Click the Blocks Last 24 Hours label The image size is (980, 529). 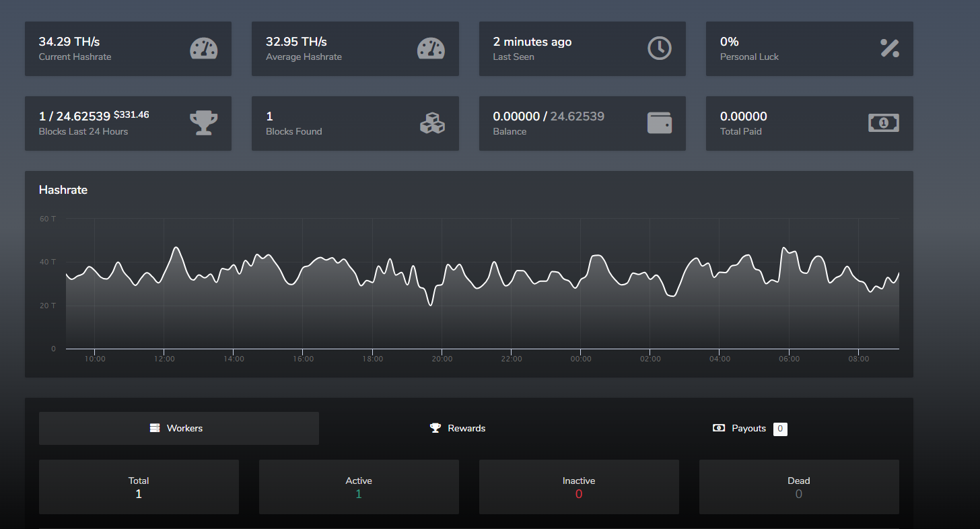83,131
